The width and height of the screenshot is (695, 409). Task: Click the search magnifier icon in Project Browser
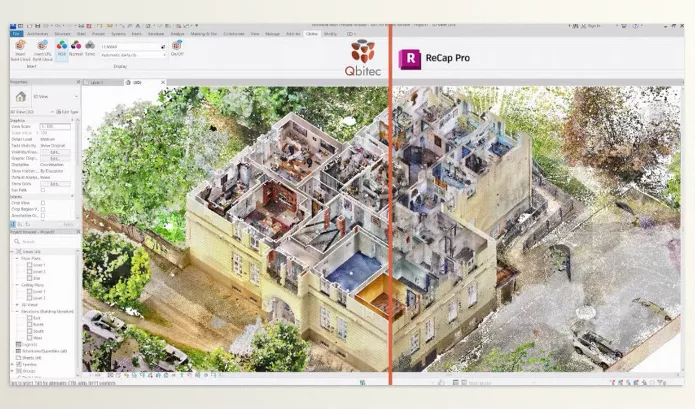pyautogui.click(x=16, y=242)
